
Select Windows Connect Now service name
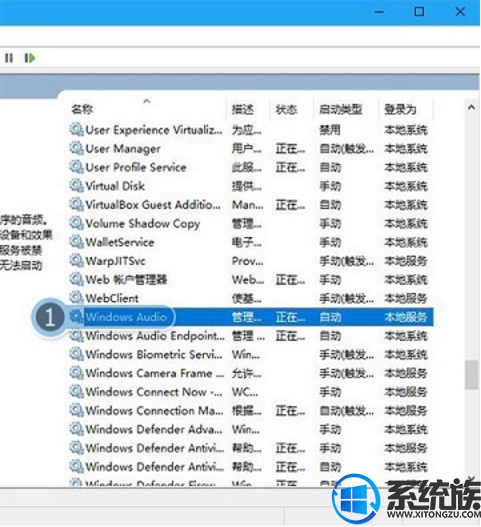(x=154, y=392)
